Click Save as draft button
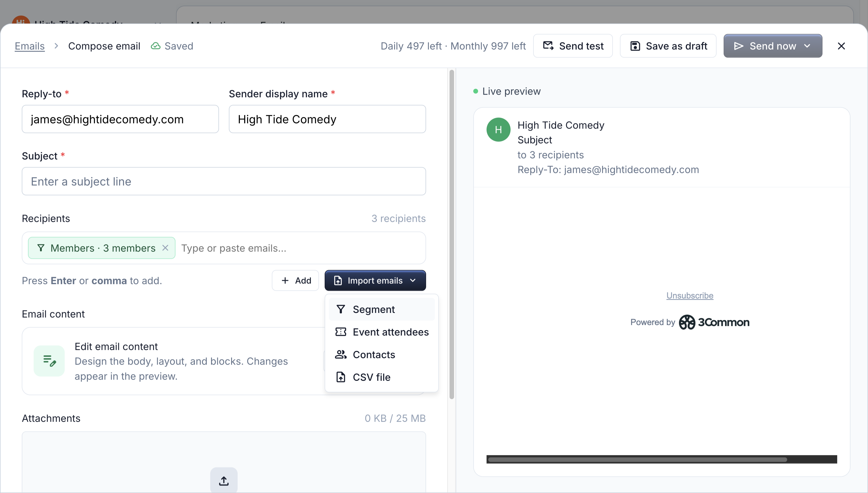The width and height of the screenshot is (868, 493). [668, 46]
